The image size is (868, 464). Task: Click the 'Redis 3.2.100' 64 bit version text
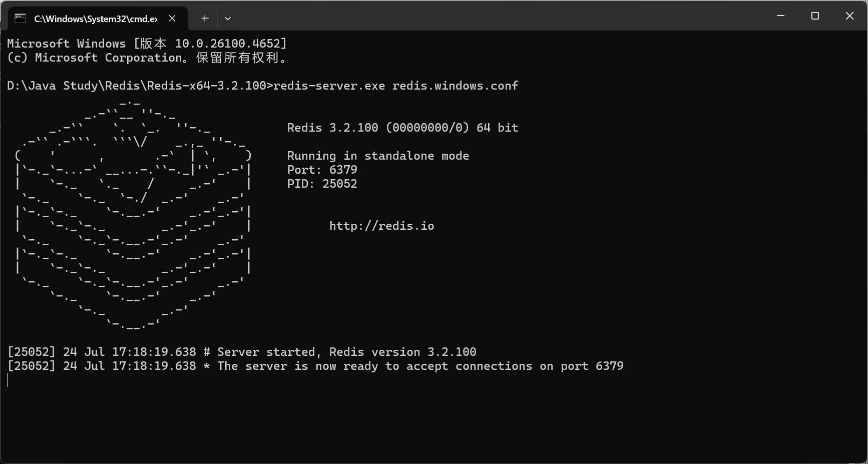pyautogui.click(x=402, y=128)
